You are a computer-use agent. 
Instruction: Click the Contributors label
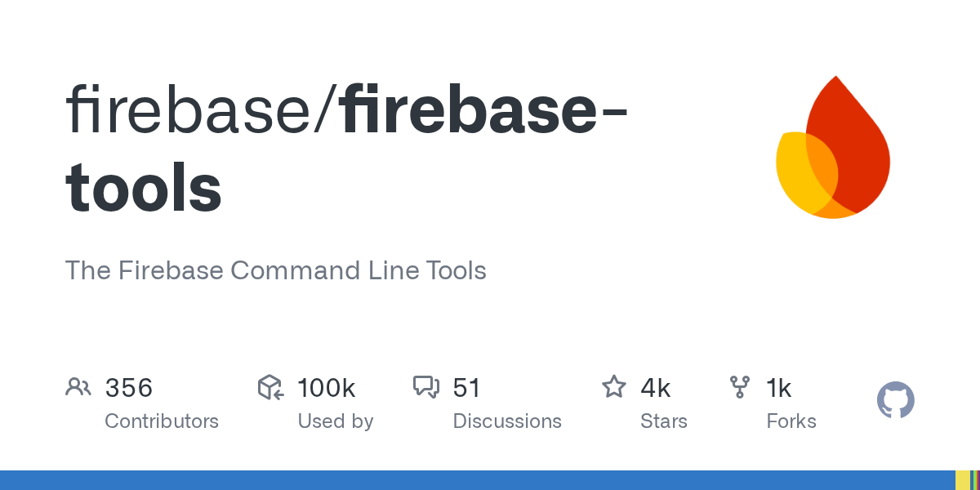coord(162,421)
